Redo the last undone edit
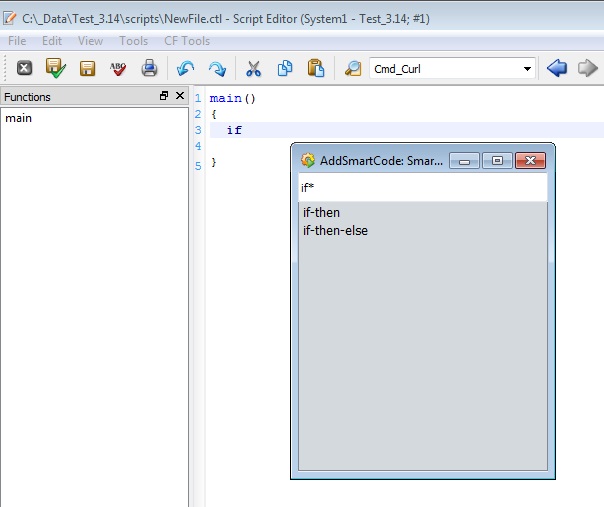This screenshot has height=507, width=604. pyautogui.click(x=216, y=68)
